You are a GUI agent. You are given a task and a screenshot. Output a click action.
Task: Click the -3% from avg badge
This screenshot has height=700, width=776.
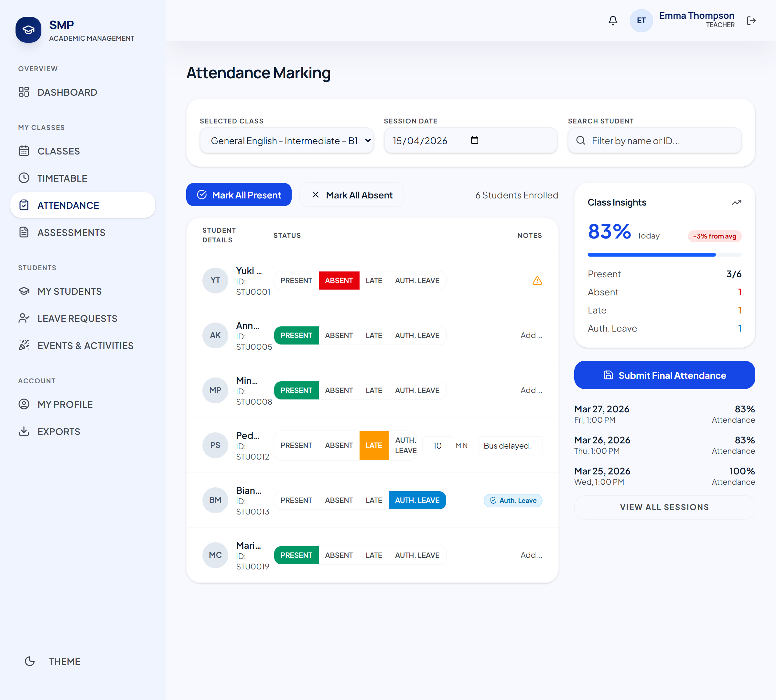click(715, 236)
